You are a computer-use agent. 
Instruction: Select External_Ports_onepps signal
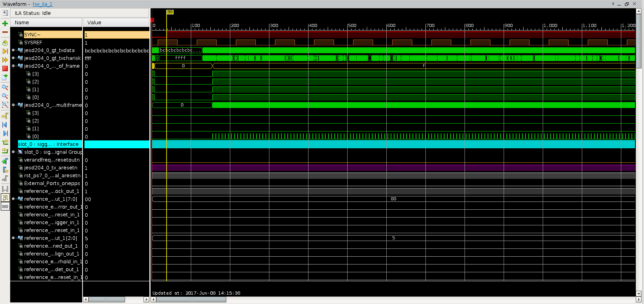click(x=52, y=183)
